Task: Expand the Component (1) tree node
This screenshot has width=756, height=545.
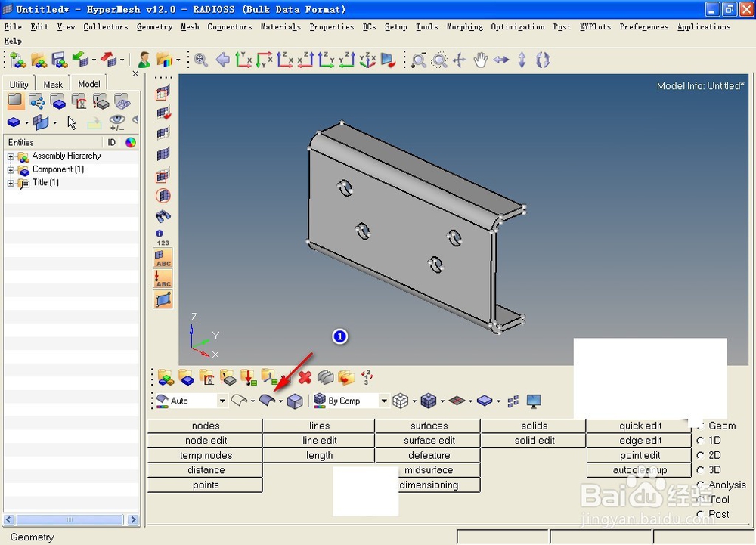Action: pos(11,170)
